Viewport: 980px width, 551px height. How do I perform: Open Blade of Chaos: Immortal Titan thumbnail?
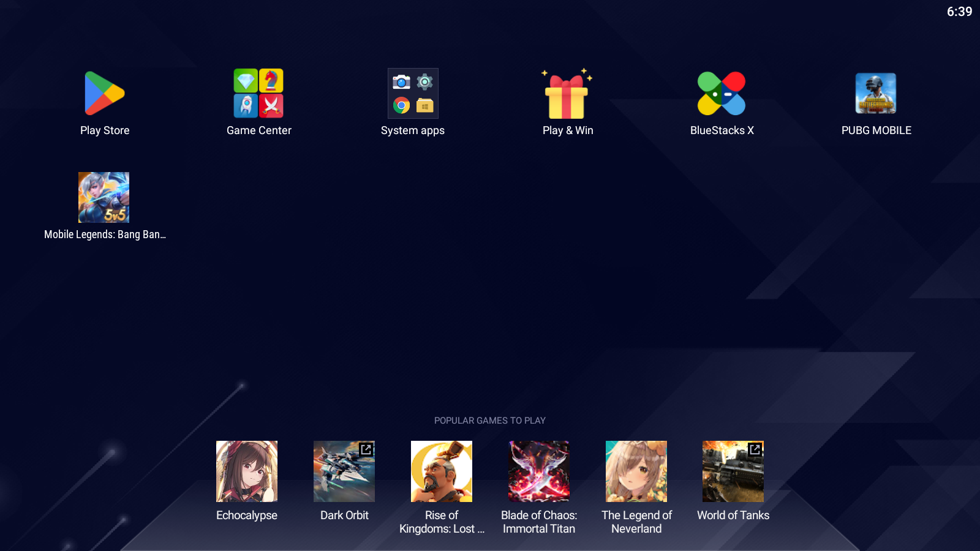[539, 471]
